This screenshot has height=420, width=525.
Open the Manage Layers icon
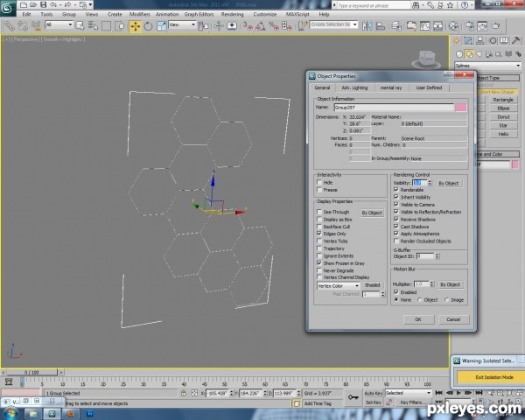396,25
